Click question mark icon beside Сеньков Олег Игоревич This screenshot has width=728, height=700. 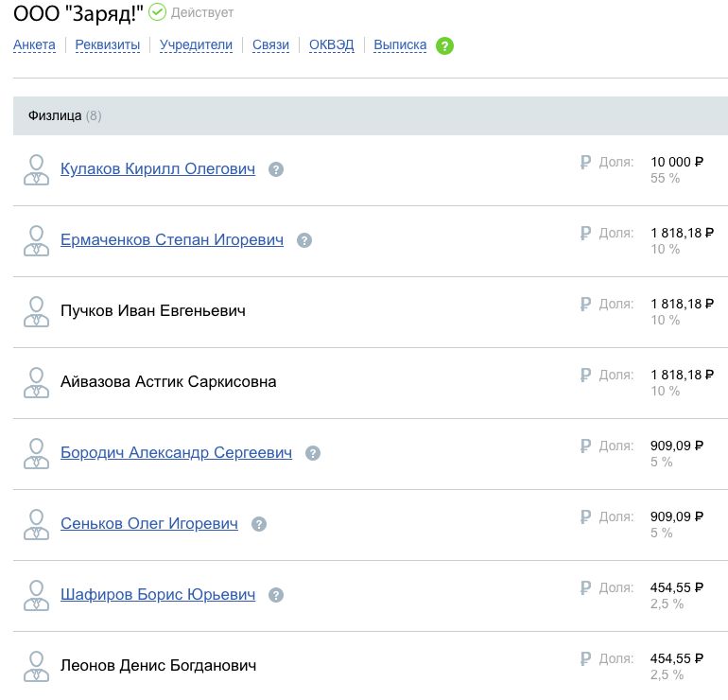pos(259,524)
